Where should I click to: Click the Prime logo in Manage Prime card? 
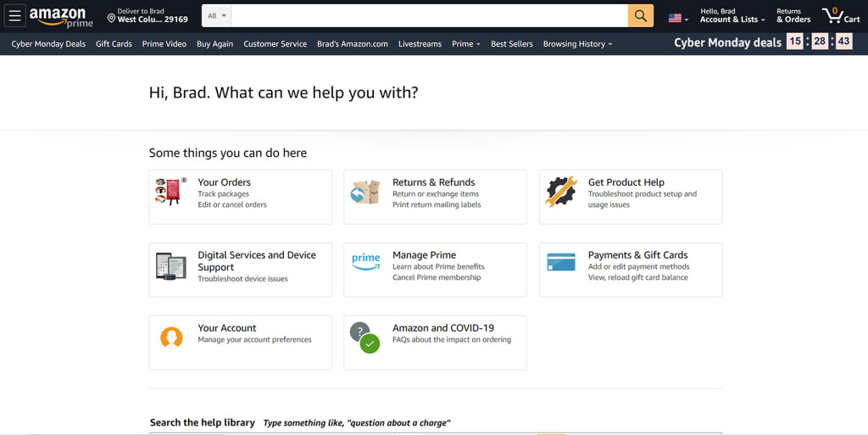click(x=366, y=262)
